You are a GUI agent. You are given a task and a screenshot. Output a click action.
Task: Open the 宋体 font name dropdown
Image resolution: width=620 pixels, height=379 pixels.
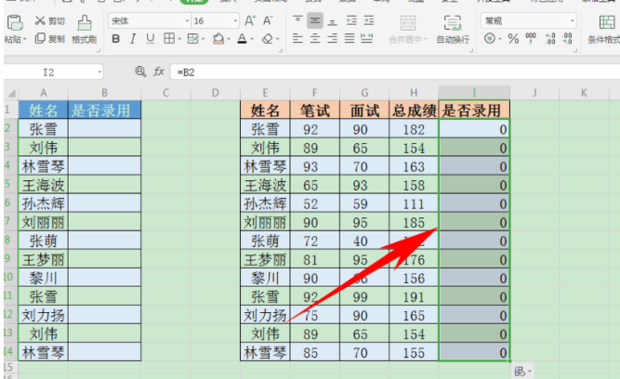coord(187,21)
